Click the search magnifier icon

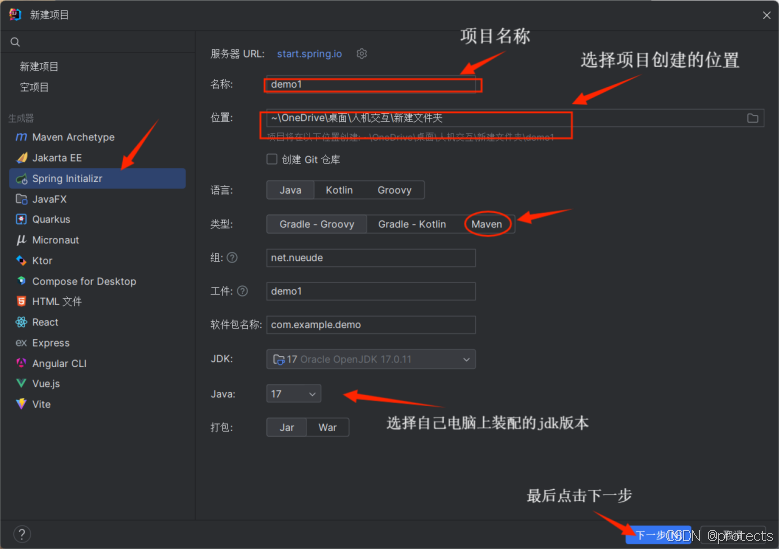click(x=15, y=42)
